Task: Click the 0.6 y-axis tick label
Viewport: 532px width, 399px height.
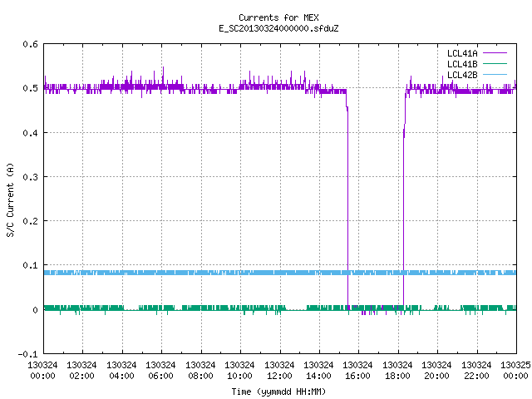Action: (30, 44)
